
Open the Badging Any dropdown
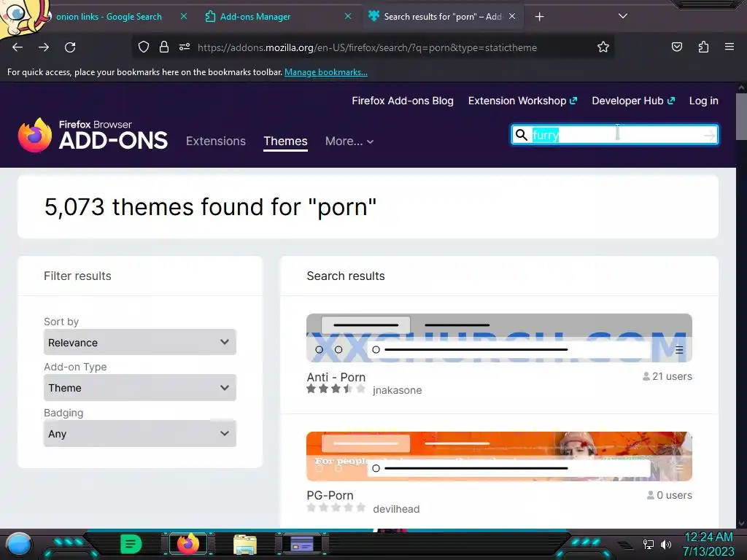pyautogui.click(x=140, y=433)
